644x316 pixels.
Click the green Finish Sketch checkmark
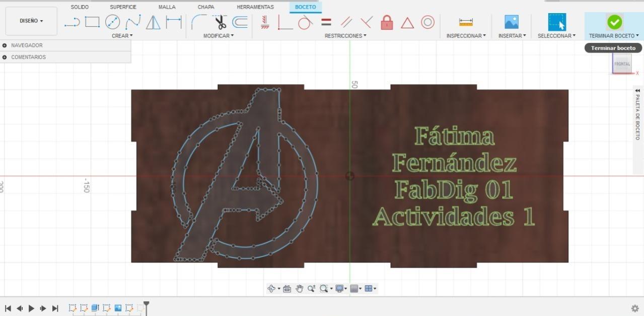point(614,22)
